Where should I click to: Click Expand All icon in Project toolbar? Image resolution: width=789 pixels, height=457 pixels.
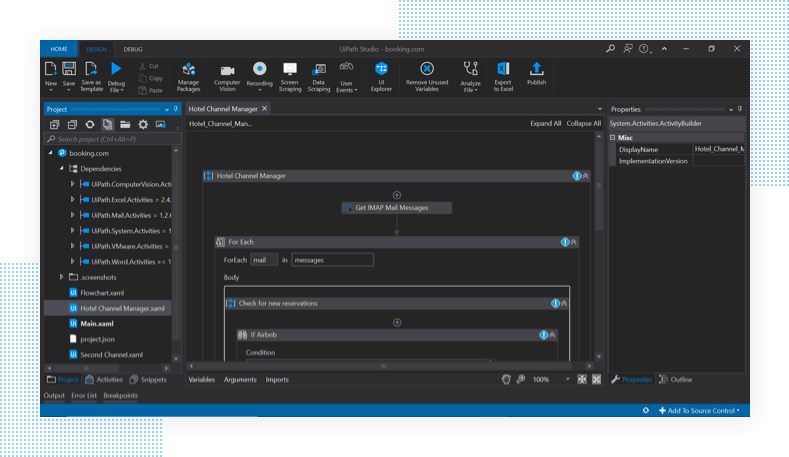coord(54,124)
